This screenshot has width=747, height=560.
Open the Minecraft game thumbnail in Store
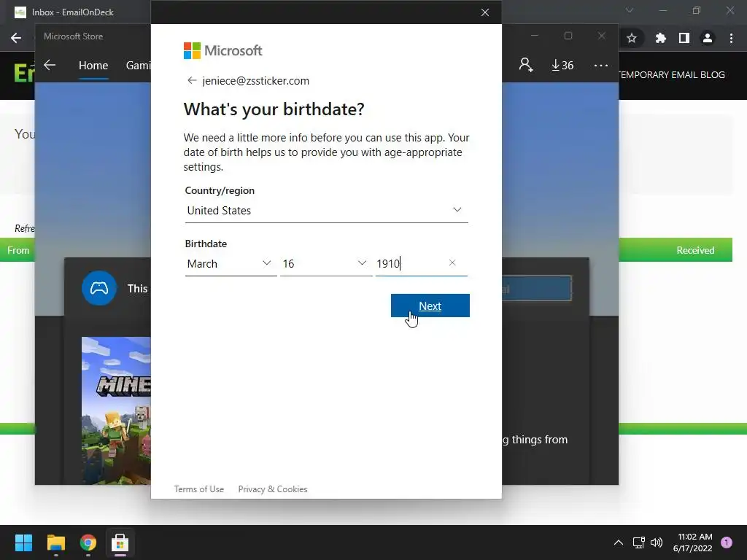point(116,411)
